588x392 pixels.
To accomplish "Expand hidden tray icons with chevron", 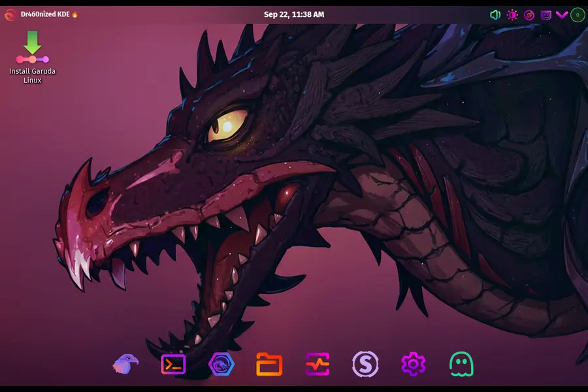I will point(562,15).
